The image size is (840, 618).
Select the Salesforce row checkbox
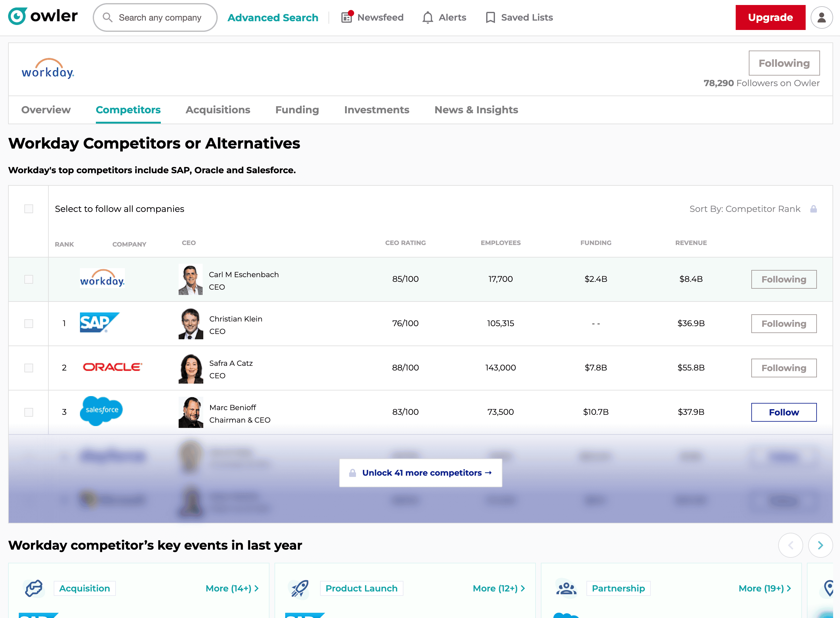click(29, 412)
